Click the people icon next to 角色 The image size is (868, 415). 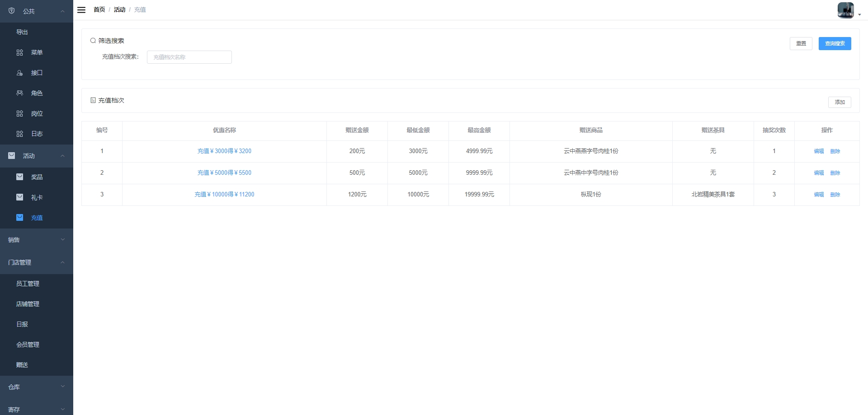[x=19, y=93]
